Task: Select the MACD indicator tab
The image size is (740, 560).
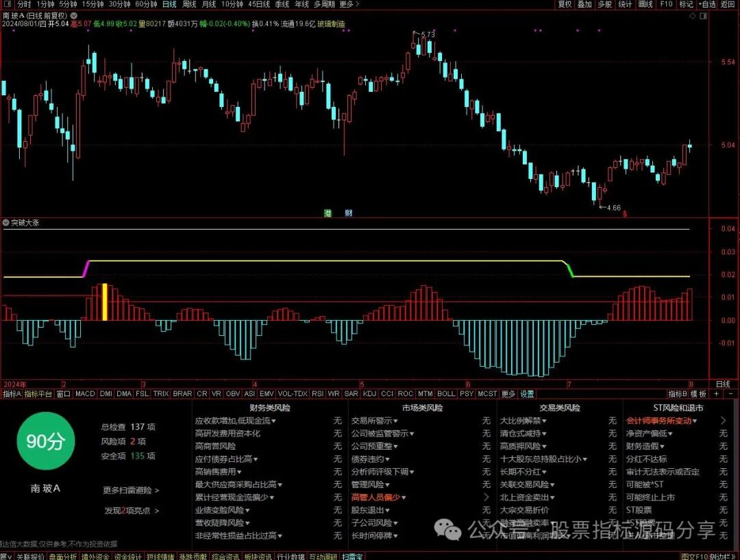Action: point(85,393)
